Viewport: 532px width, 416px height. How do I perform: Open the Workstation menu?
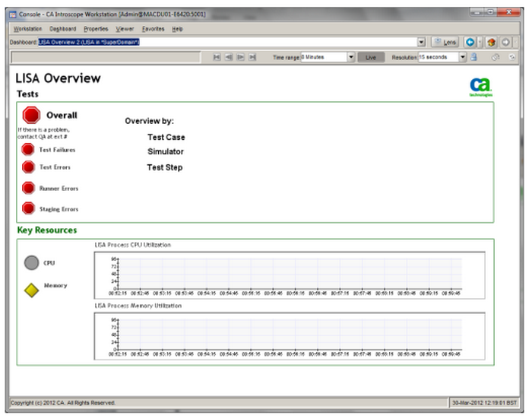[x=27, y=29]
